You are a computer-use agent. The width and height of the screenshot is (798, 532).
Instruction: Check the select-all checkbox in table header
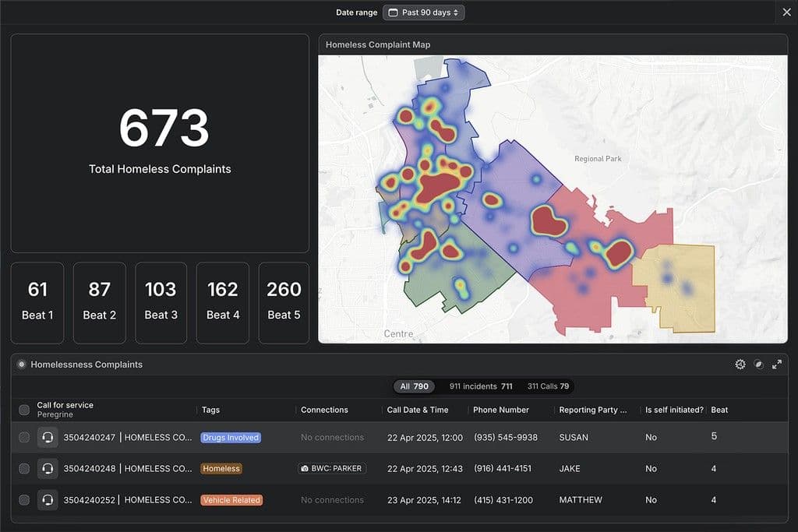click(x=24, y=410)
